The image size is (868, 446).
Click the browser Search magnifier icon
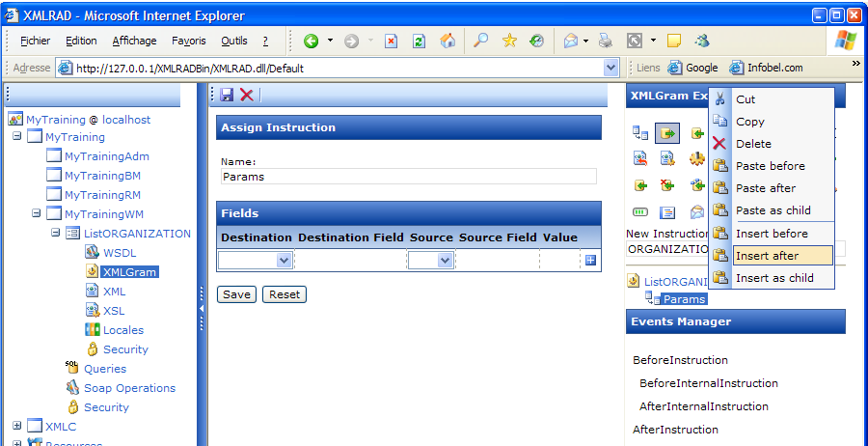click(x=480, y=41)
